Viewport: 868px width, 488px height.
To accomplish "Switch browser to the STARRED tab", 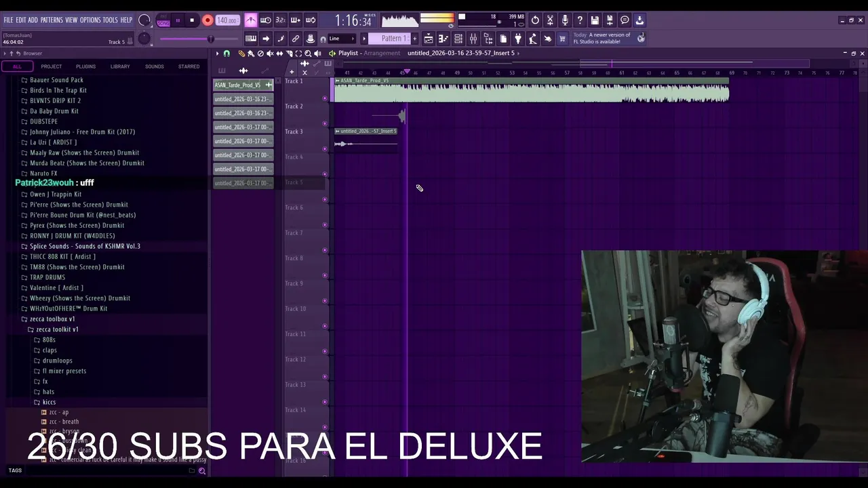I will coord(189,66).
